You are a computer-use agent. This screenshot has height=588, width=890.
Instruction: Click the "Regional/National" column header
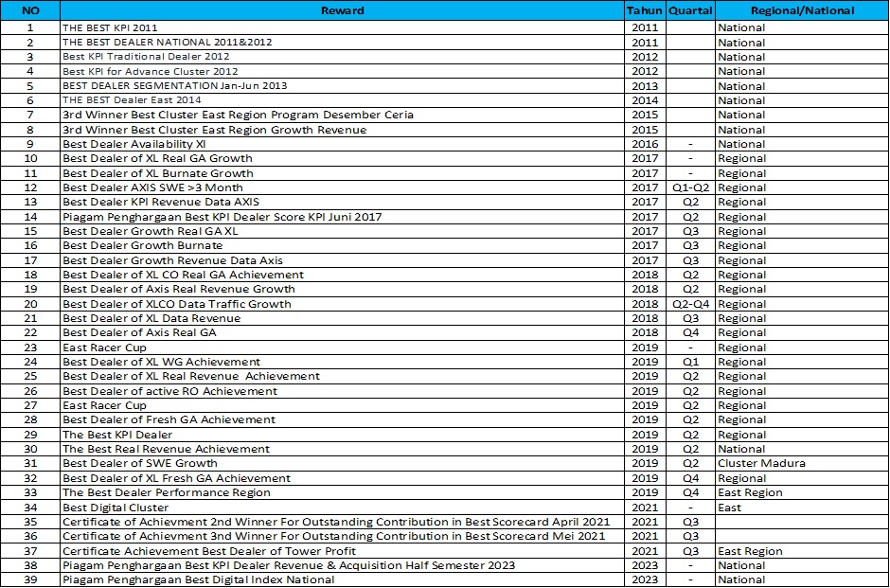[801, 10]
